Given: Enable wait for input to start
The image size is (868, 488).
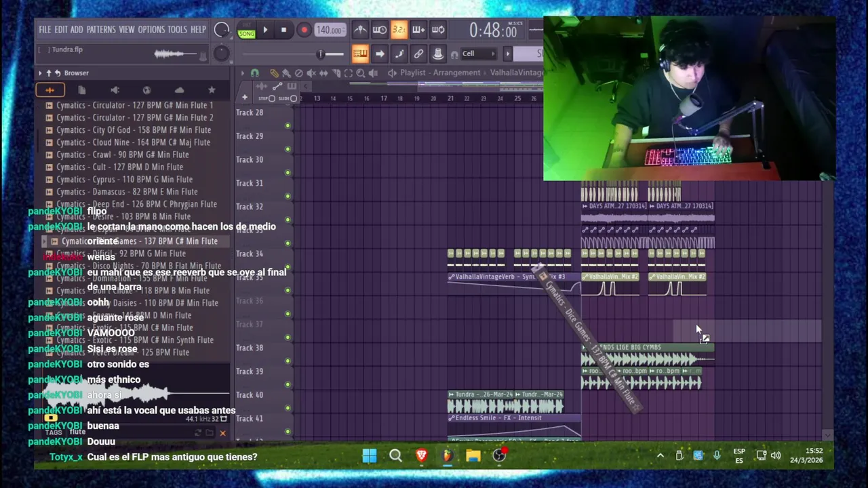Looking at the screenshot, I should coord(380,30).
